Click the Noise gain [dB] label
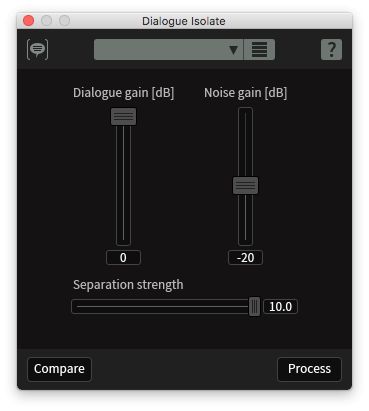The width and height of the screenshot is (369, 411). pos(246,93)
